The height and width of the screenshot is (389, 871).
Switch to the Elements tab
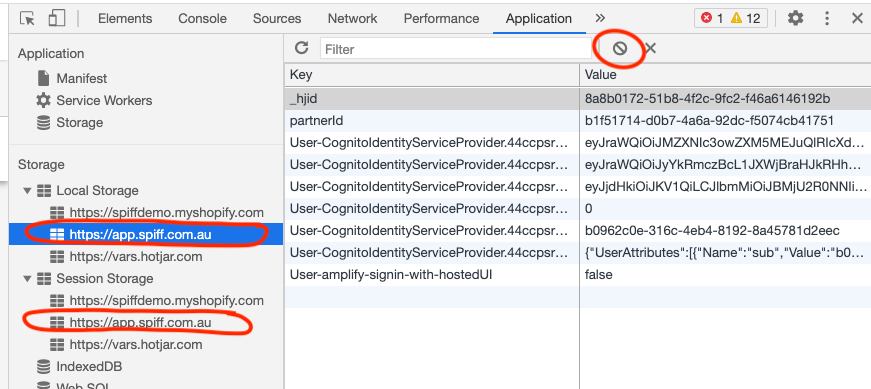tap(125, 18)
